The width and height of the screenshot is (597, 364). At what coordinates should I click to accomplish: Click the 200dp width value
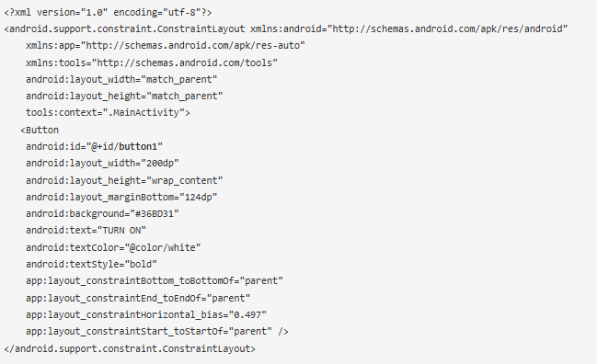[160, 164]
